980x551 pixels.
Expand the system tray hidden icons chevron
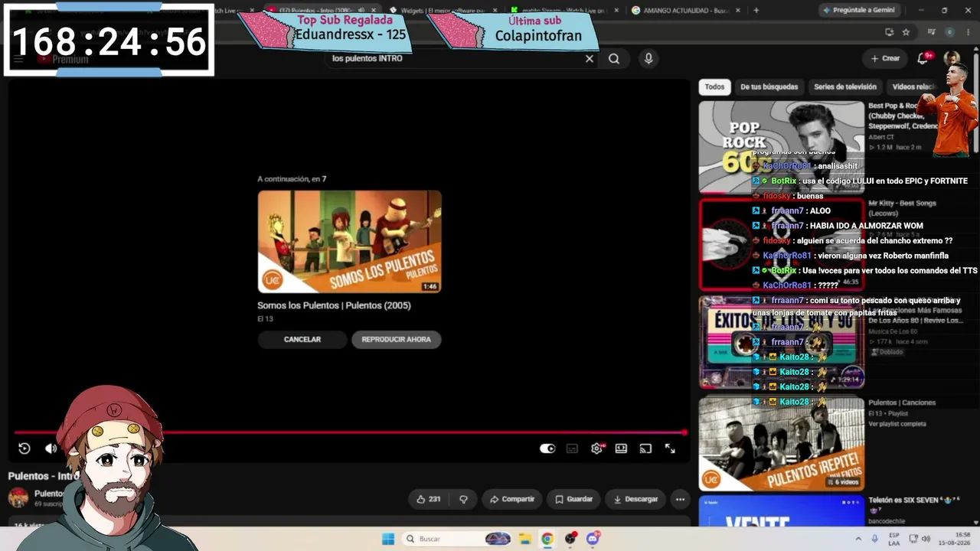coord(859,539)
